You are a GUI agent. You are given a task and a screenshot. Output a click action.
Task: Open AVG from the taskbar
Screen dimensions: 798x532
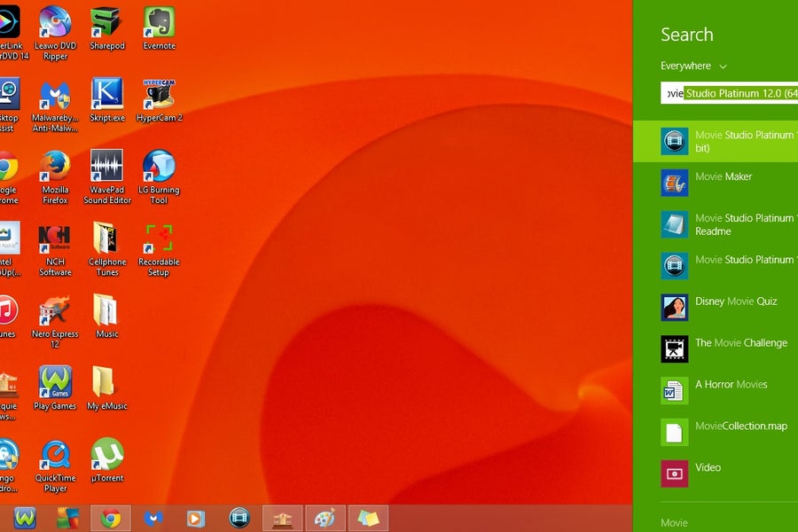pos(67,518)
